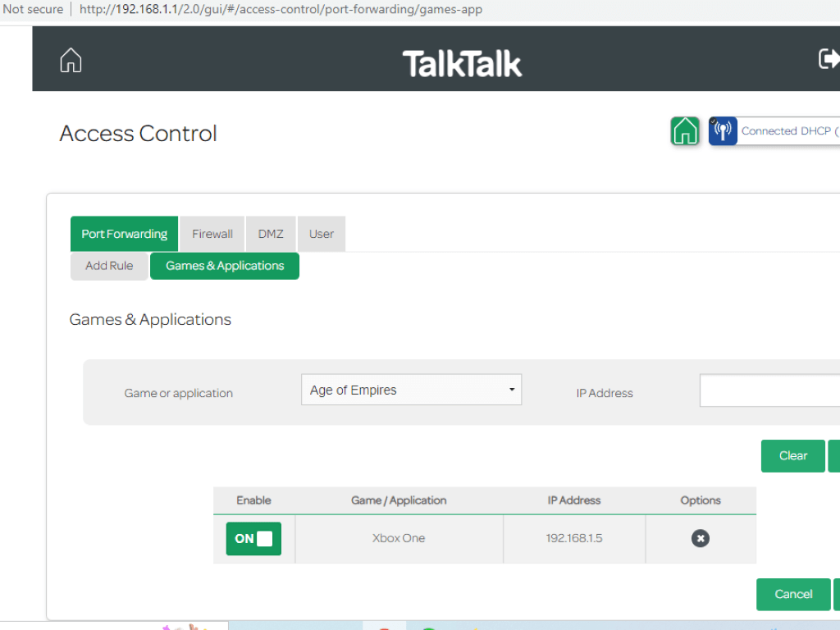The width and height of the screenshot is (840, 630).
Task: Open the User tab
Action: coord(322,234)
